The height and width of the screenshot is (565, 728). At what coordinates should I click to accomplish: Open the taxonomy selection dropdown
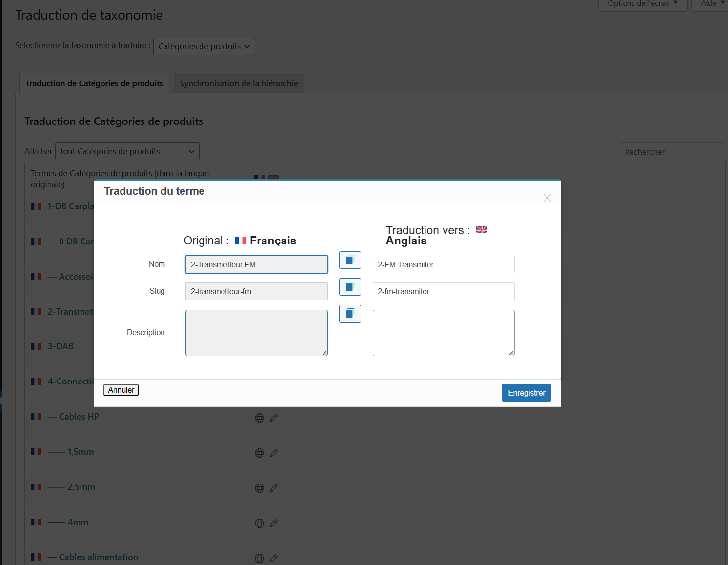click(x=204, y=46)
